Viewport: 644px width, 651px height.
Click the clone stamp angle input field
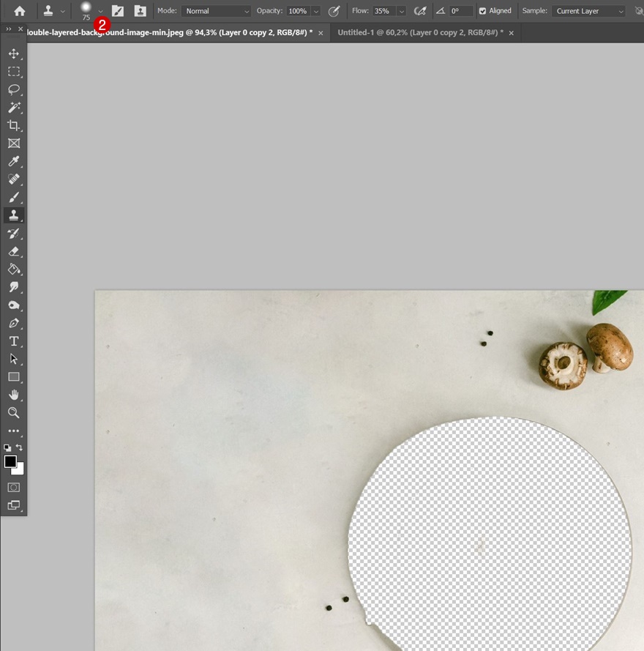click(x=460, y=11)
